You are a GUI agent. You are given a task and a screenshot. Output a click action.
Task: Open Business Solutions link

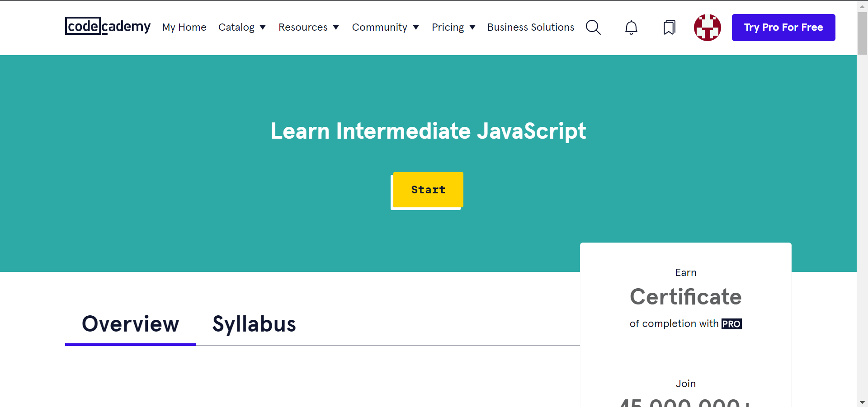point(531,27)
